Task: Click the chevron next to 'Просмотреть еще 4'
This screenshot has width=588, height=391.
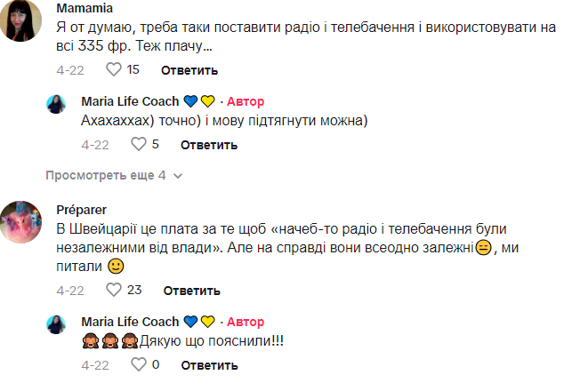Action: click(x=178, y=176)
